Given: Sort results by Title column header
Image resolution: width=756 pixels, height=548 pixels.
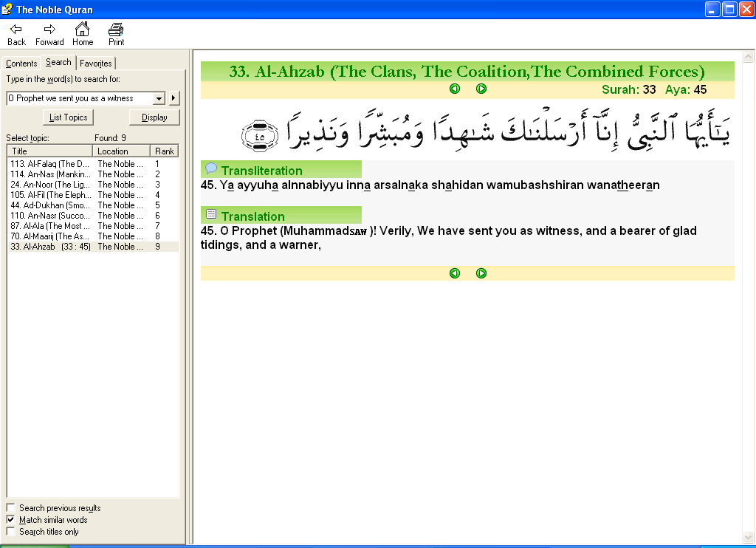Looking at the screenshot, I should (x=49, y=151).
